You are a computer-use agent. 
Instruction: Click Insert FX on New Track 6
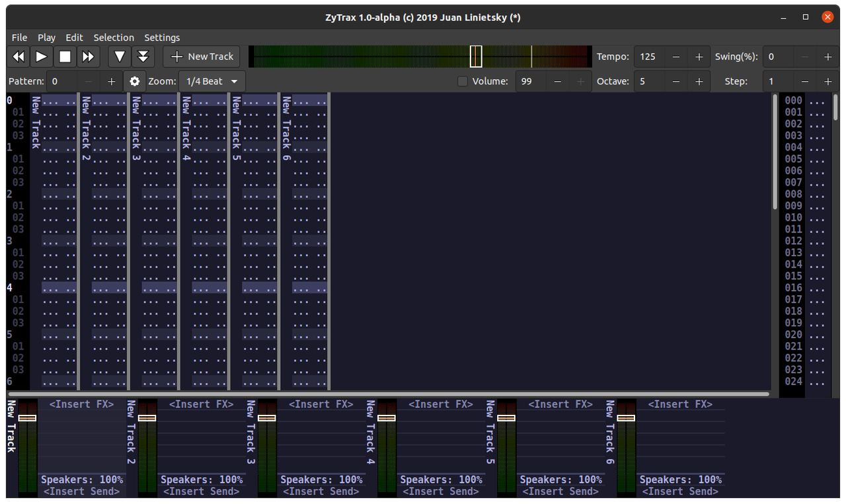pos(680,404)
